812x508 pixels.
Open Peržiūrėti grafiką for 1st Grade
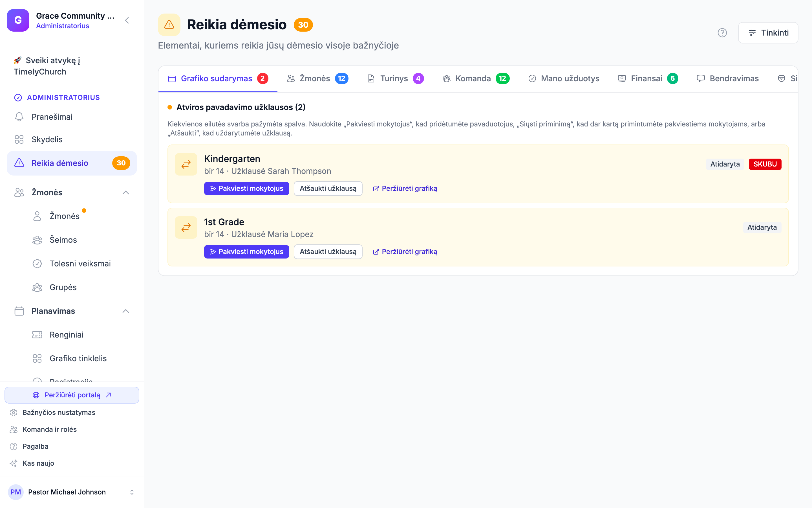pyautogui.click(x=405, y=252)
